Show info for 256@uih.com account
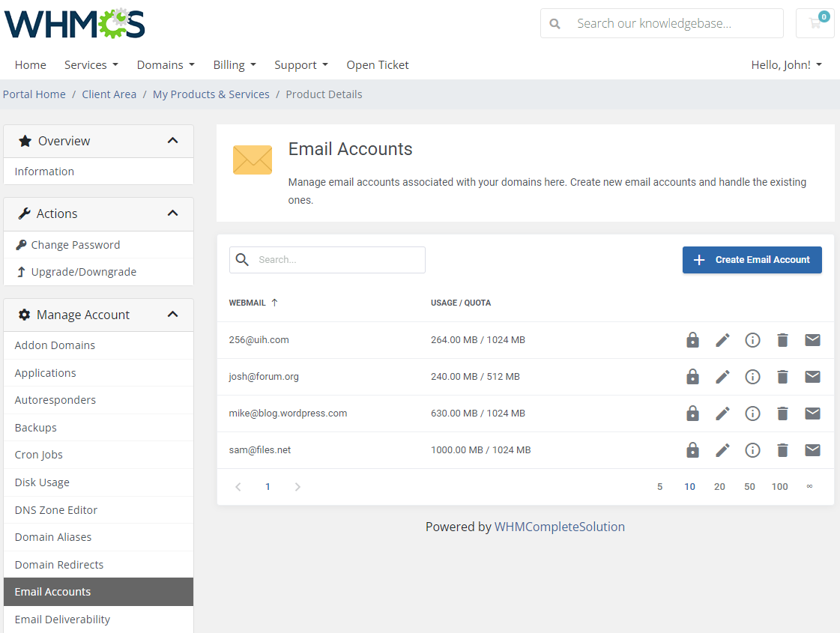Viewport: 840px width, 633px height. [752, 340]
